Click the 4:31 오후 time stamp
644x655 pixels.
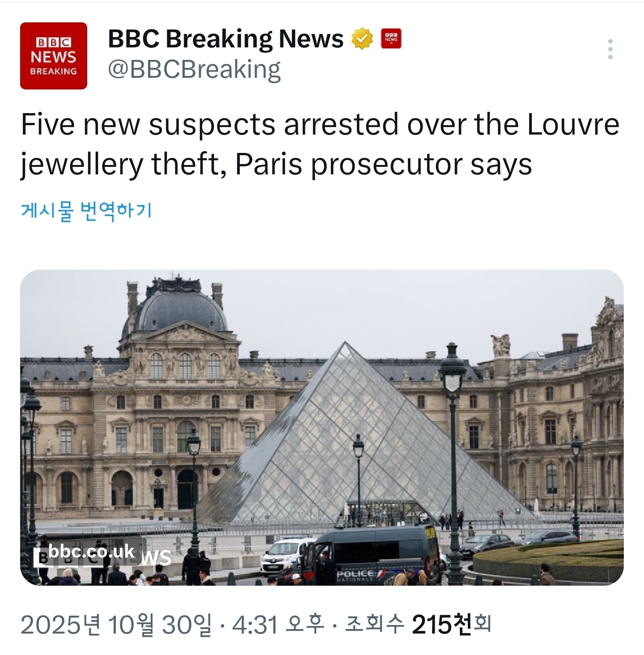(278, 625)
